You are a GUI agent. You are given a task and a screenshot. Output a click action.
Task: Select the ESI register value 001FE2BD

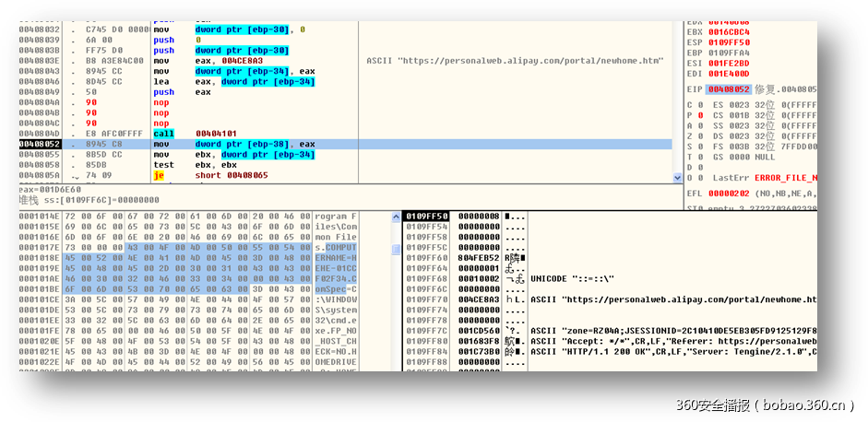[729, 63]
